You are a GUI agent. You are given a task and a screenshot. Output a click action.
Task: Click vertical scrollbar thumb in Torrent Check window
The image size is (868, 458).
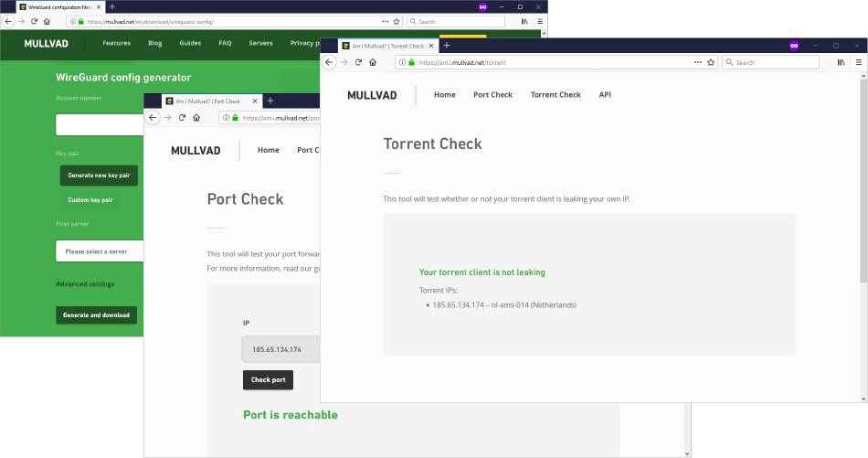863,180
